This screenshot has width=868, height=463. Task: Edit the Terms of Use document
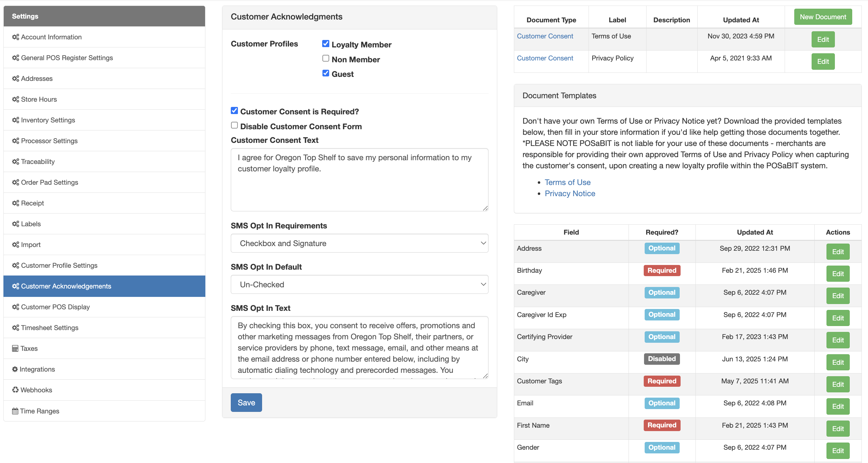tap(822, 39)
